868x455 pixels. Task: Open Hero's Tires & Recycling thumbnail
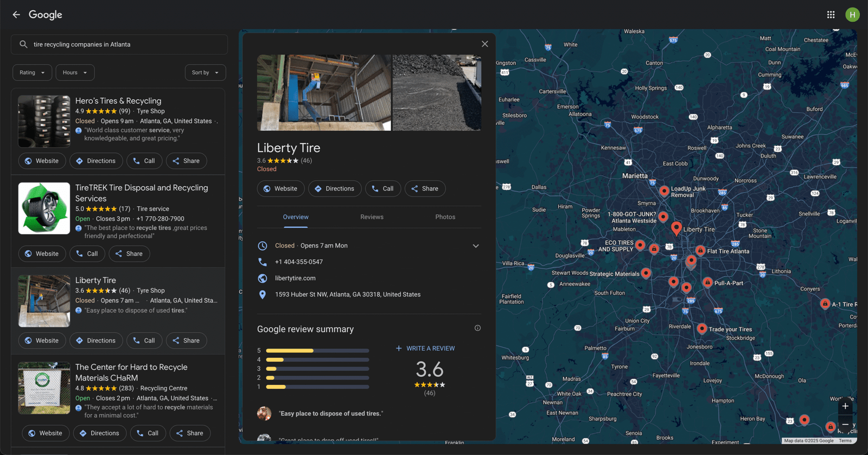44,121
